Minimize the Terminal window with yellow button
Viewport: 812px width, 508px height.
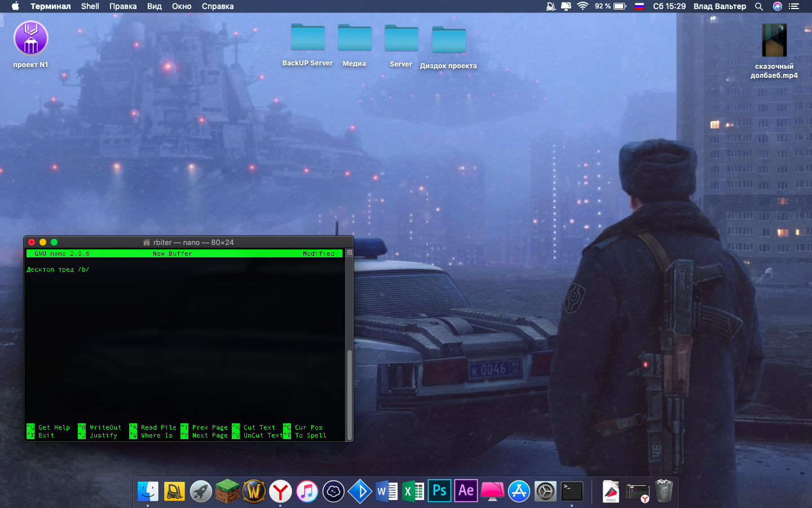(43, 242)
